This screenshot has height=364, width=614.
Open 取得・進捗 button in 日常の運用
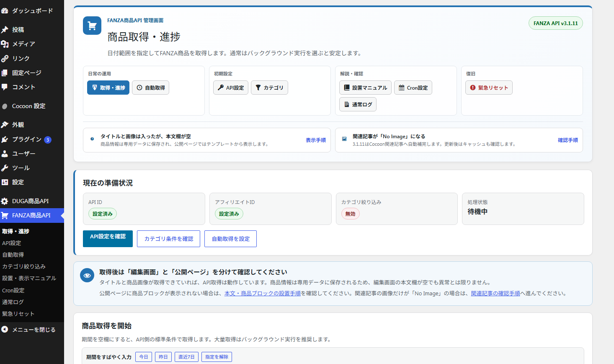(108, 88)
